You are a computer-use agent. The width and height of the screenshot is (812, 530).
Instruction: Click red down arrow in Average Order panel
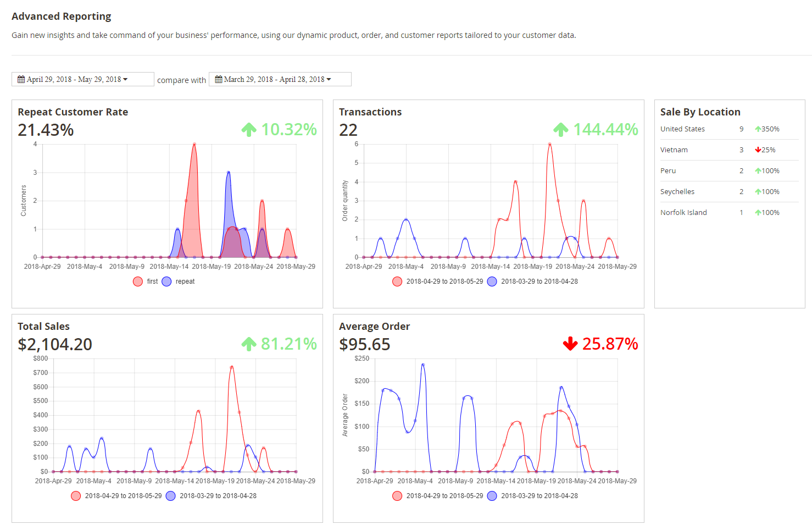(570, 344)
